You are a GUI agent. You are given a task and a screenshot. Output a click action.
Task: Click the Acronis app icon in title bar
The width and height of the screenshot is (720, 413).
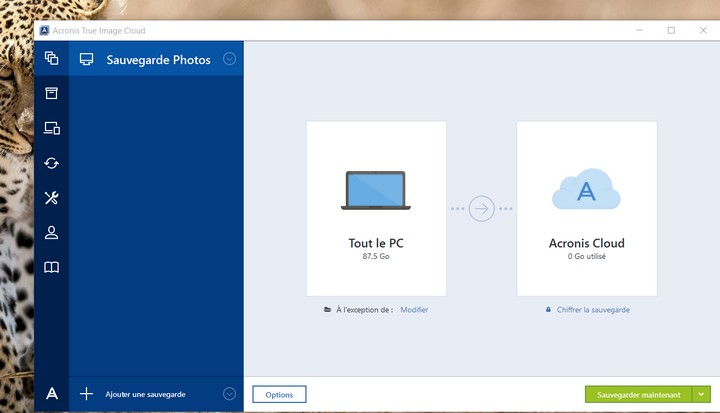[45, 30]
